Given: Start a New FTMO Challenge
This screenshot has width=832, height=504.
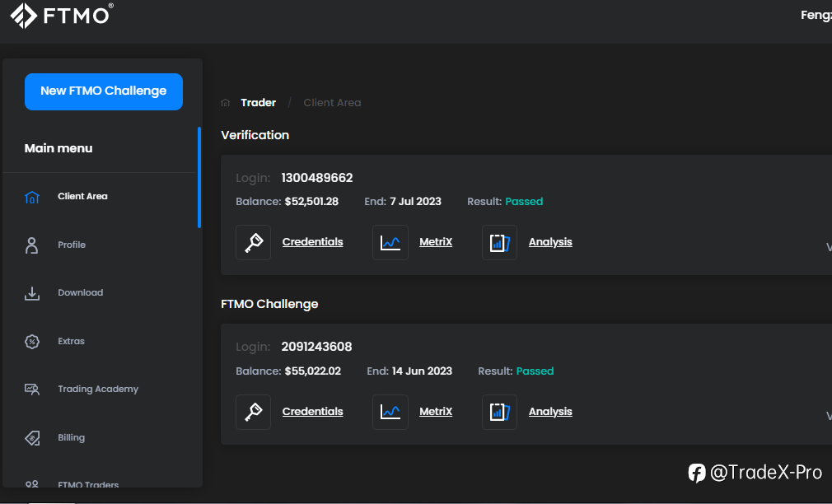Looking at the screenshot, I should coord(104,91).
